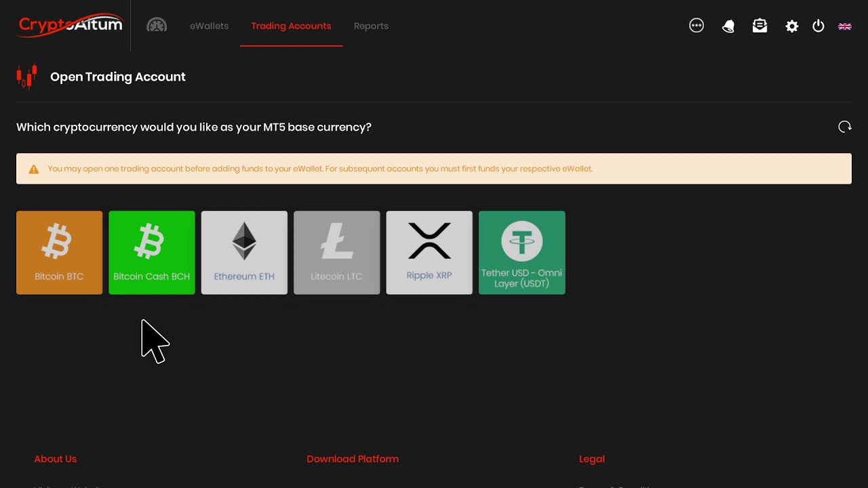Click the Download Platform footer heading

(x=353, y=459)
